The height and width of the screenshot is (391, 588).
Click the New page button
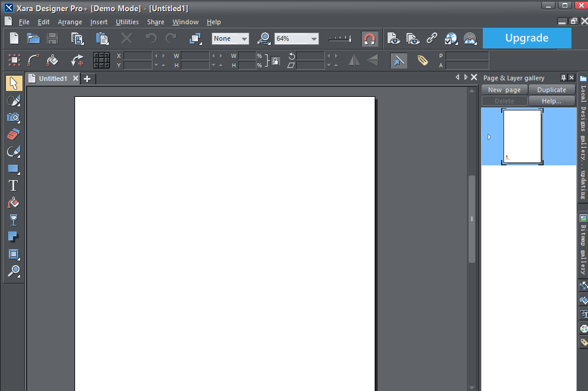click(x=504, y=90)
